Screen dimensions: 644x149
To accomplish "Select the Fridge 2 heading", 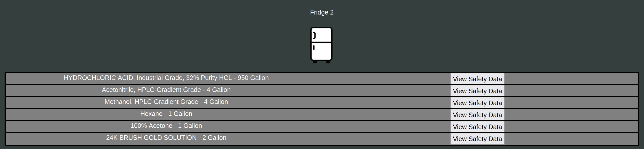I will [x=322, y=12].
